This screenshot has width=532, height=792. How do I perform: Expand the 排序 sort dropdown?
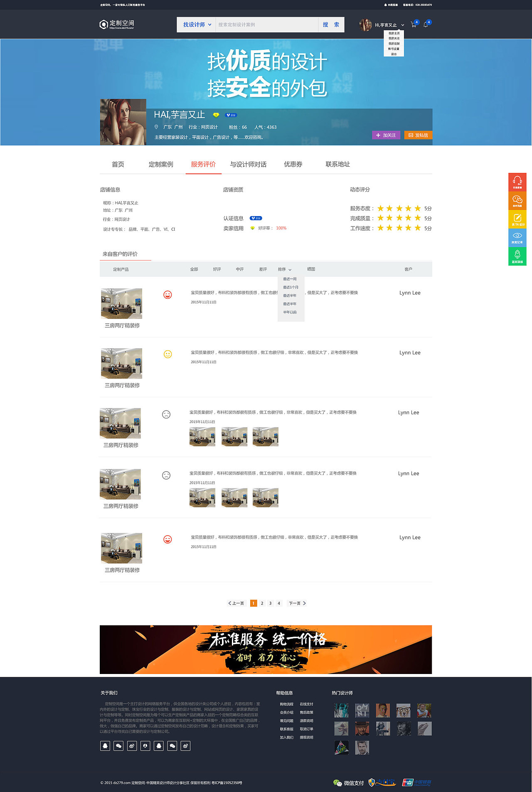285,269
